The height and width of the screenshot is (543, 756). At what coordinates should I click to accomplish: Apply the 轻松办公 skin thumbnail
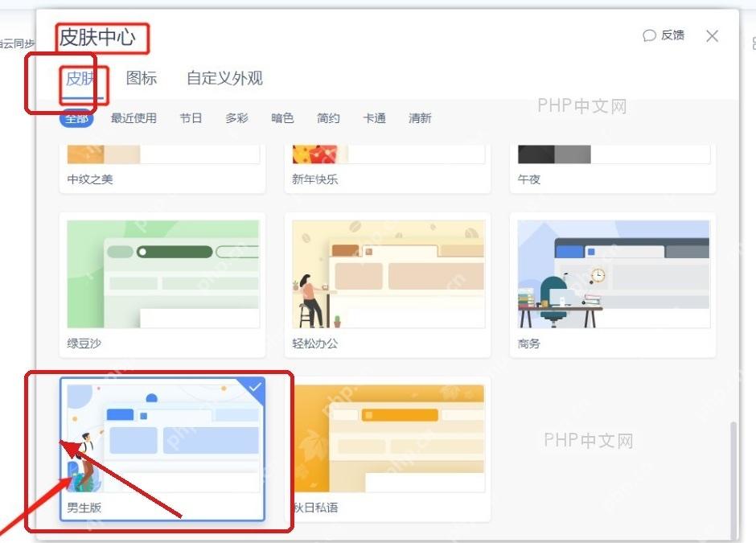(388, 274)
